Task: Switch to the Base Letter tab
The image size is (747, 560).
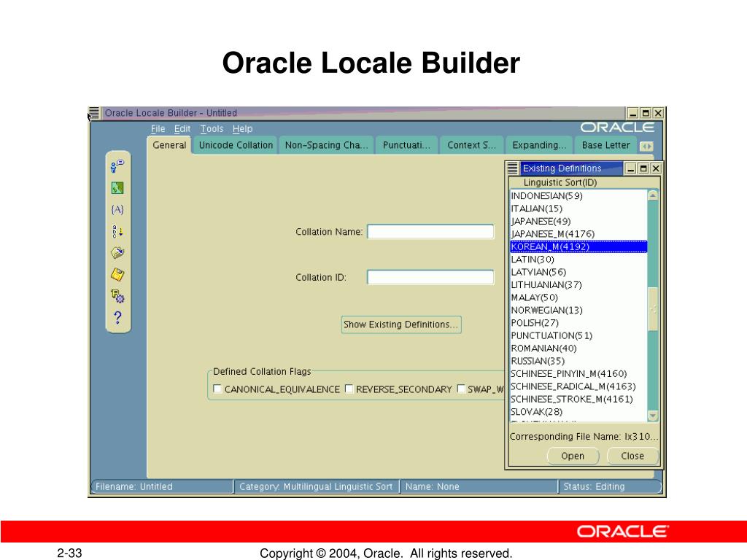Action: click(605, 145)
